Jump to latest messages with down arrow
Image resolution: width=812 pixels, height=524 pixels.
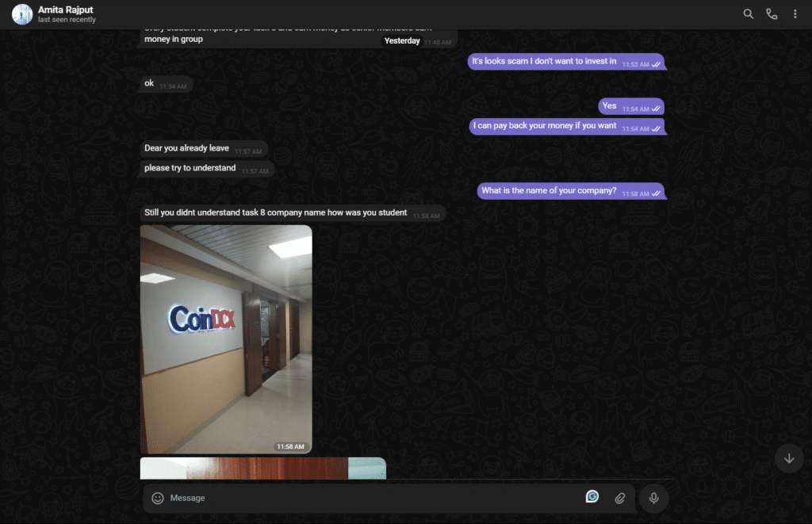[x=789, y=458]
